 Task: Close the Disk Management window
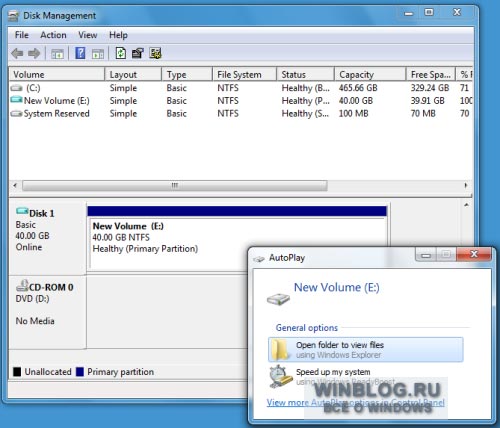pyautogui.click(x=457, y=13)
